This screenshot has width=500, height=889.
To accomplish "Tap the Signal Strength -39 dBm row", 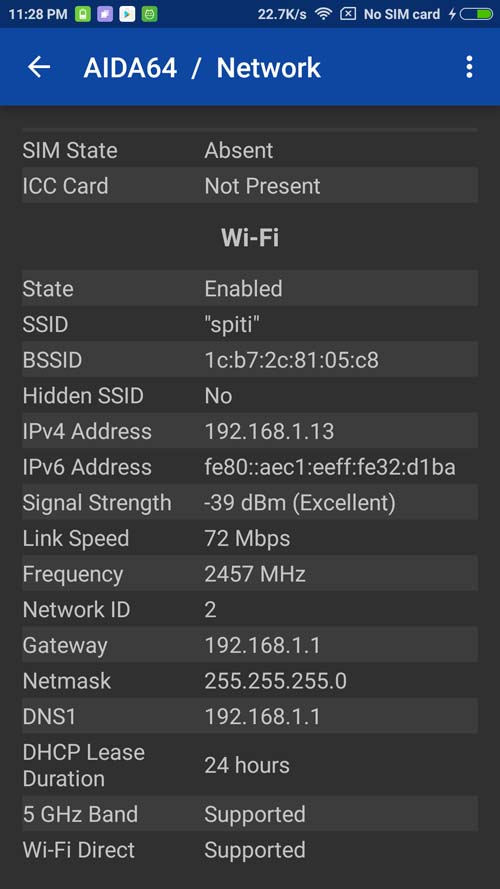I will tap(250, 502).
